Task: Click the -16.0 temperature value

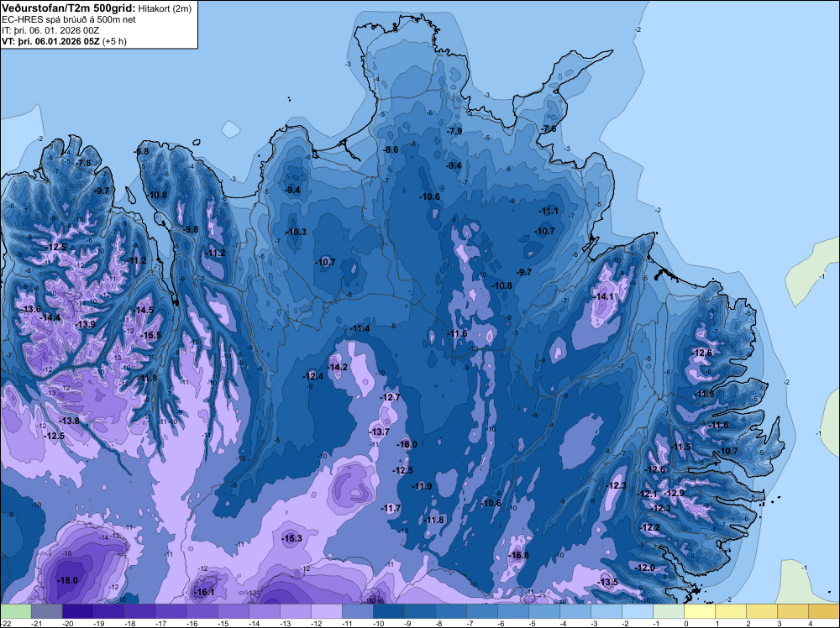Action: (407, 444)
